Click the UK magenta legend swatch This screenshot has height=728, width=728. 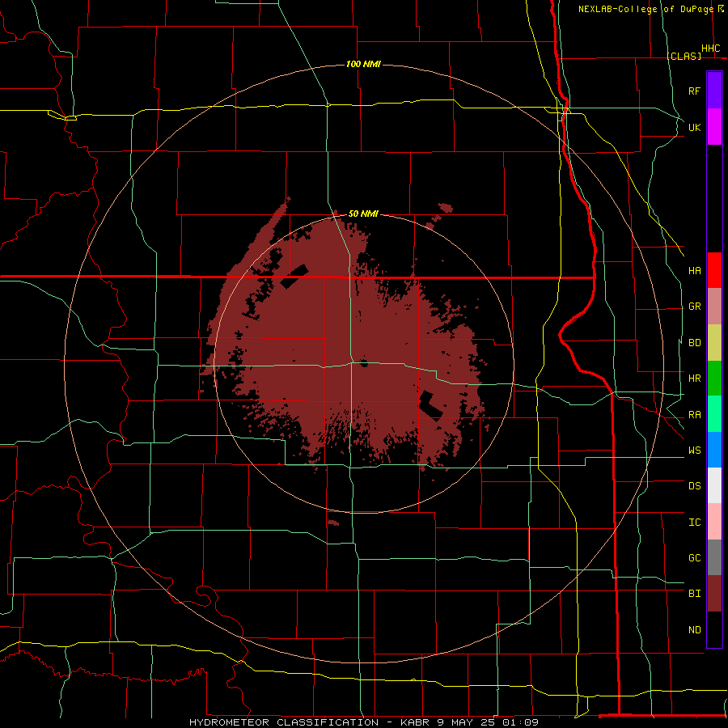(714, 127)
